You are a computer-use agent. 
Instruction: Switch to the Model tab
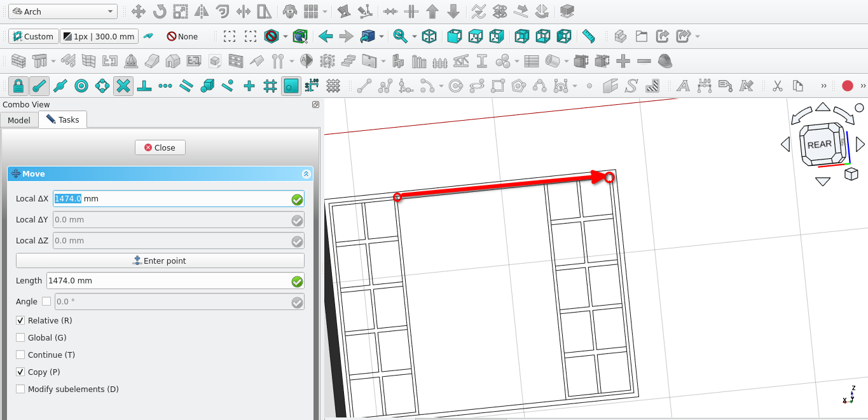click(19, 120)
